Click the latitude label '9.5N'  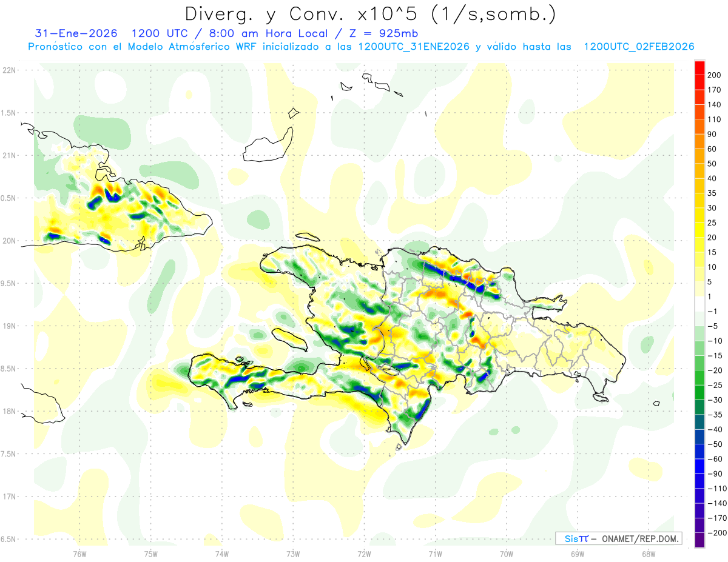tap(8, 284)
